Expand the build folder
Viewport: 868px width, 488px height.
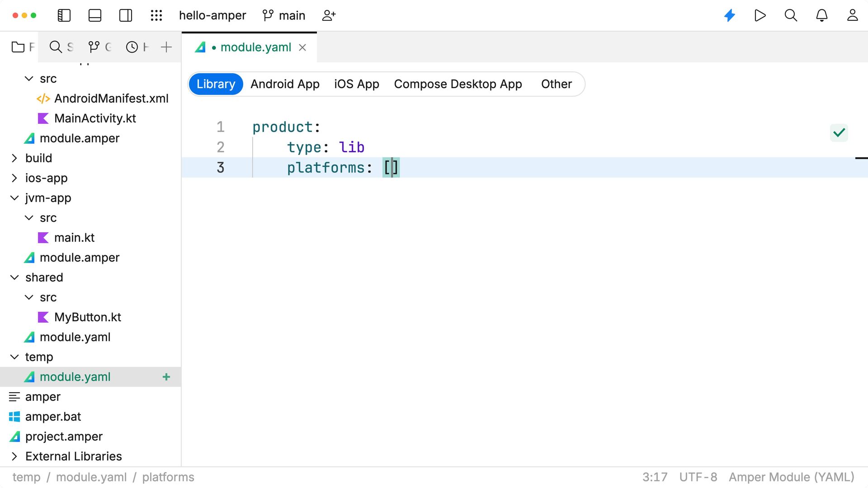[14, 158]
